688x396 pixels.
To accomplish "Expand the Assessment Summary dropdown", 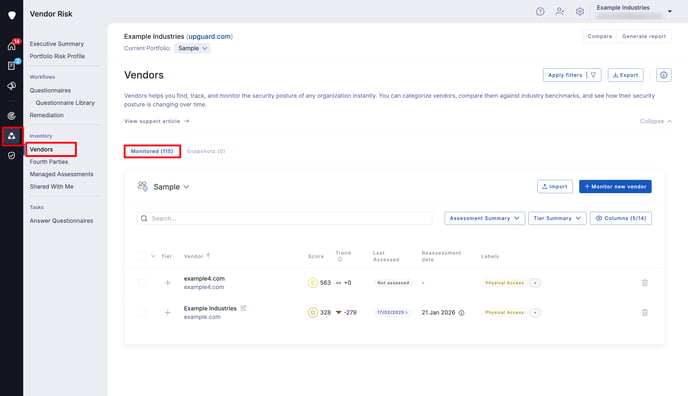I will [x=484, y=218].
